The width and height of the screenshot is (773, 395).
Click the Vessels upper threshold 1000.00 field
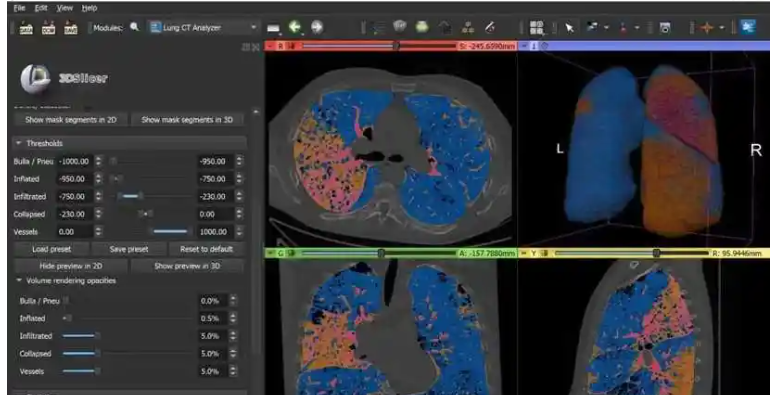point(215,232)
